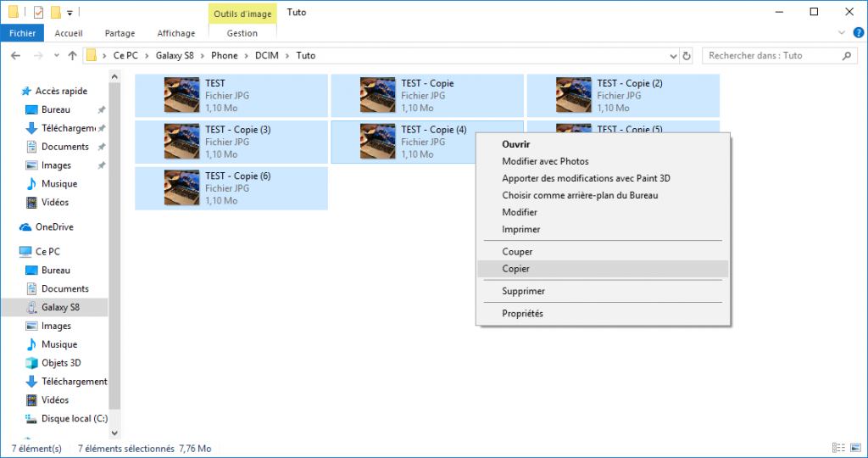Select the Musique icon under Accès rapide
Viewport: 868px width, 458px height.
31,184
